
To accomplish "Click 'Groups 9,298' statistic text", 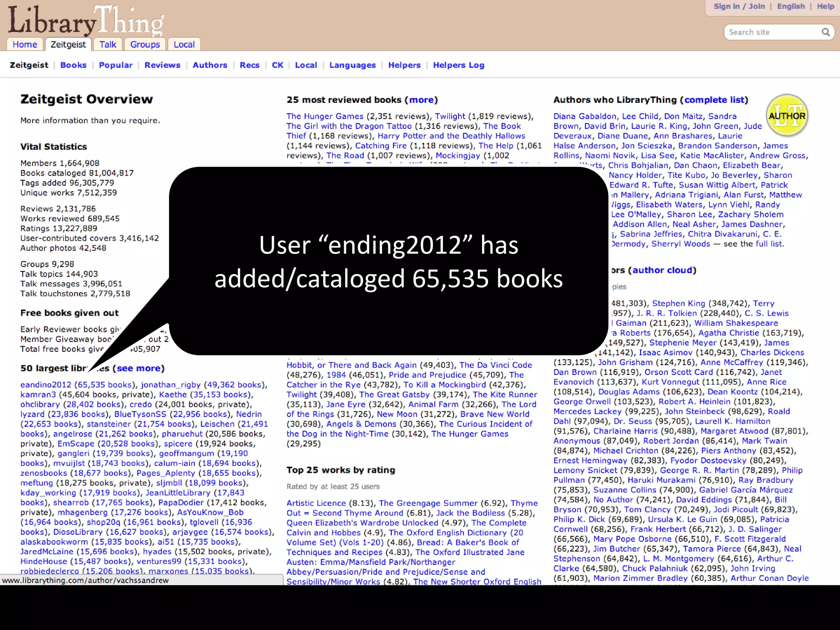I will coord(47,264).
